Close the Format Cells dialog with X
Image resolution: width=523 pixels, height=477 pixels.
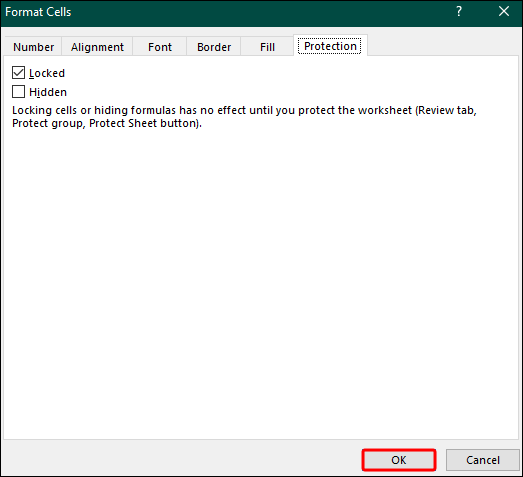pyautogui.click(x=504, y=12)
